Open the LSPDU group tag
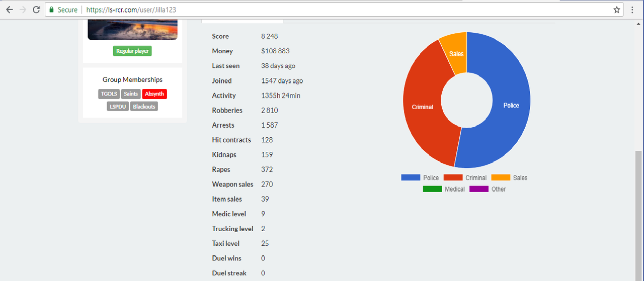Viewport: 644px width, 281px height. [x=118, y=107]
